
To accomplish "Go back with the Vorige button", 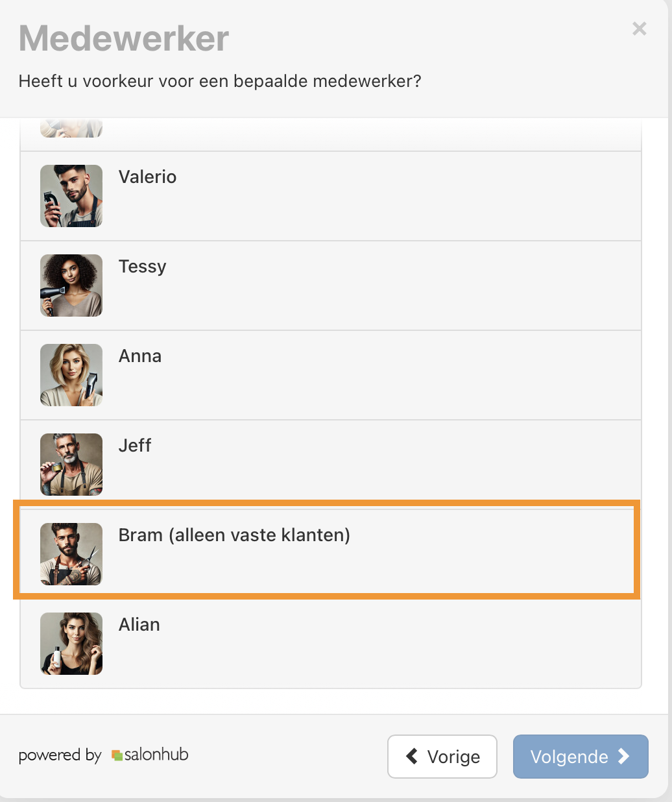I will pos(442,757).
